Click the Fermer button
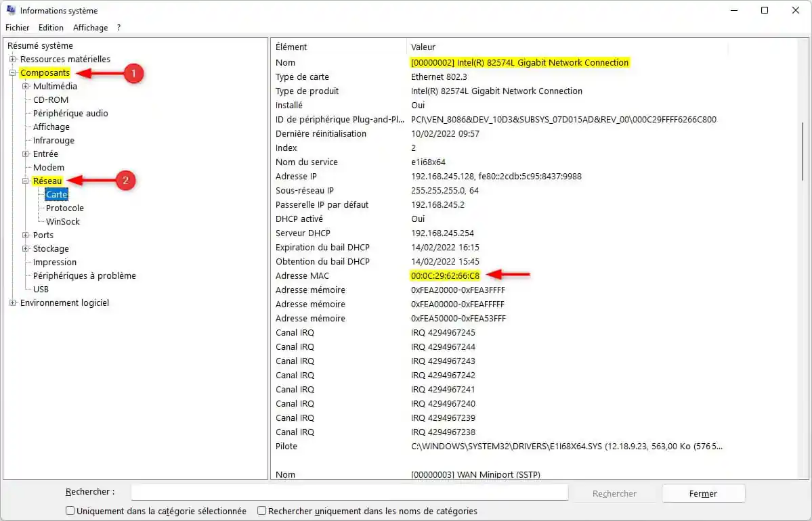This screenshot has height=521, width=812. pos(703,493)
